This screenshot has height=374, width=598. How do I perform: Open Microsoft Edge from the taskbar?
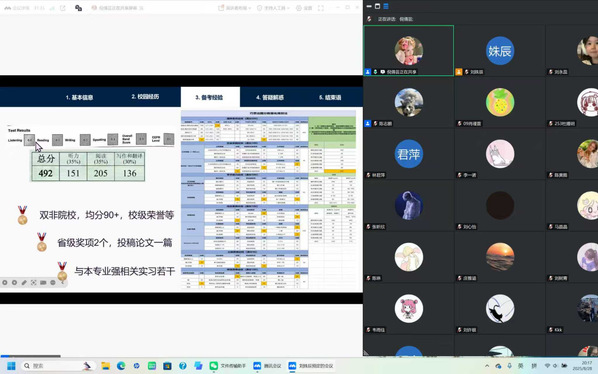coord(121,366)
